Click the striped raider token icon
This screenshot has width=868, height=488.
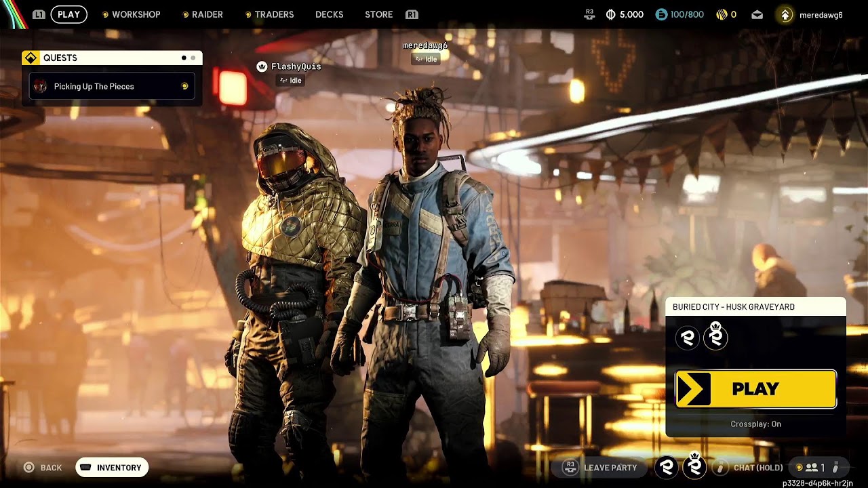click(722, 14)
